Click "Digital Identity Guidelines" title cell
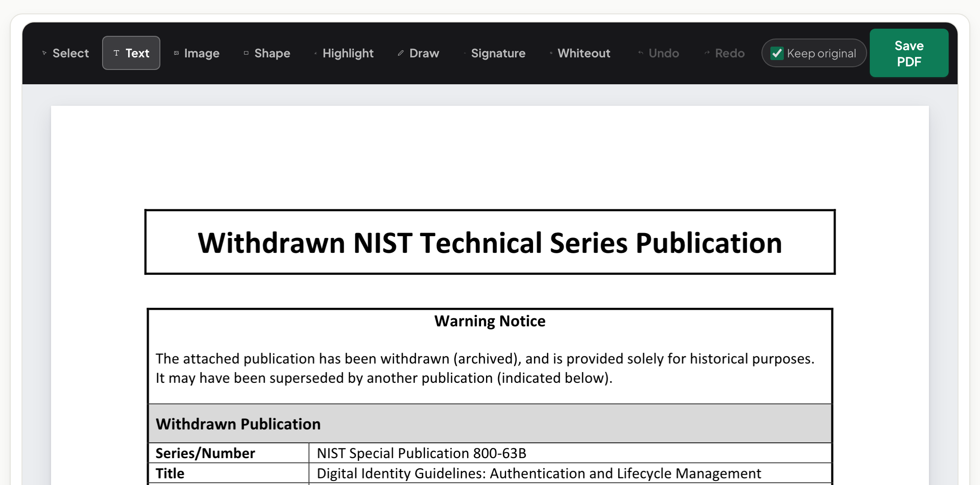This screenshot has height=485, width=980. (x=570, y=473)
